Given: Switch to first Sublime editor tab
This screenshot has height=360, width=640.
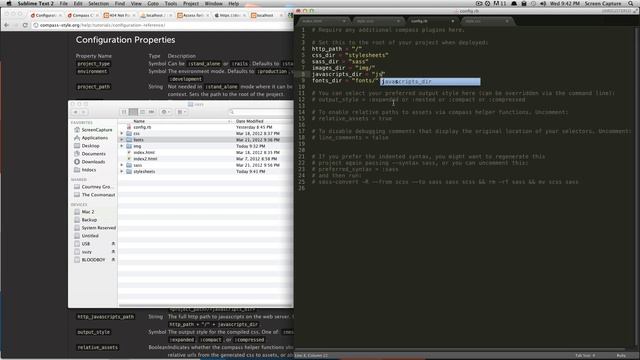Looking at the screenshot, I should [322, 21].
